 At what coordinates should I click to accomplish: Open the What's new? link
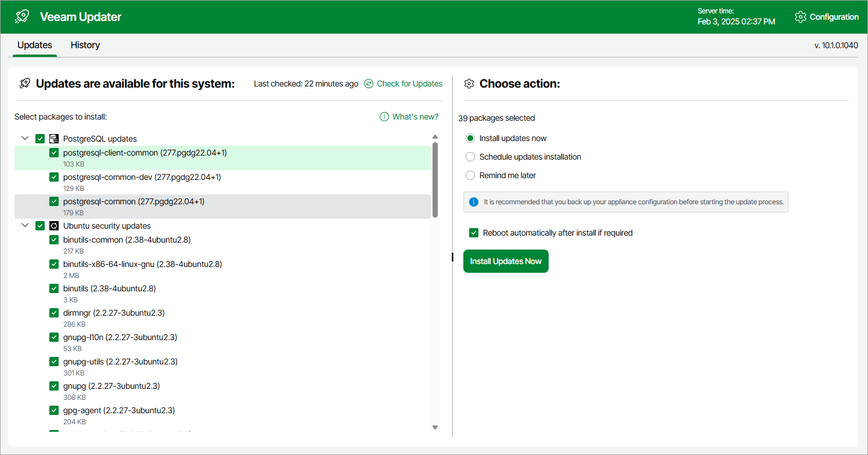(415, 117)
